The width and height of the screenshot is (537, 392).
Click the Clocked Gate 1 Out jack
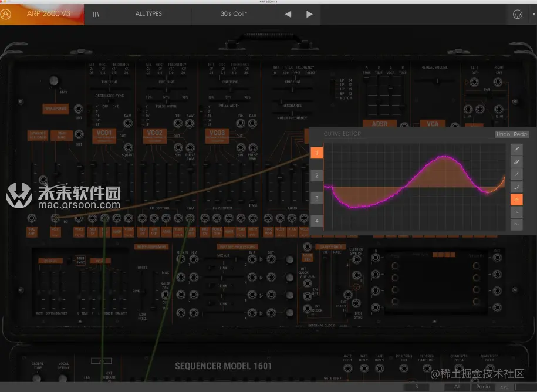point(427,369)
